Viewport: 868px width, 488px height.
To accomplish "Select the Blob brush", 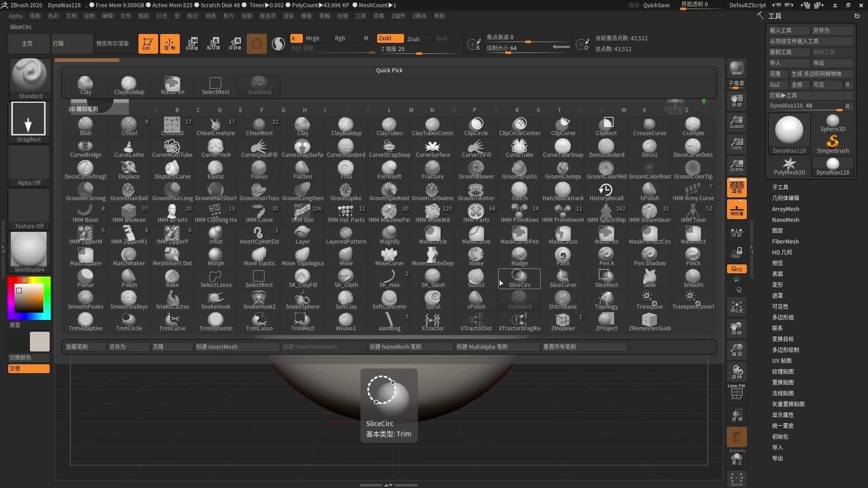I will [85, 127].
